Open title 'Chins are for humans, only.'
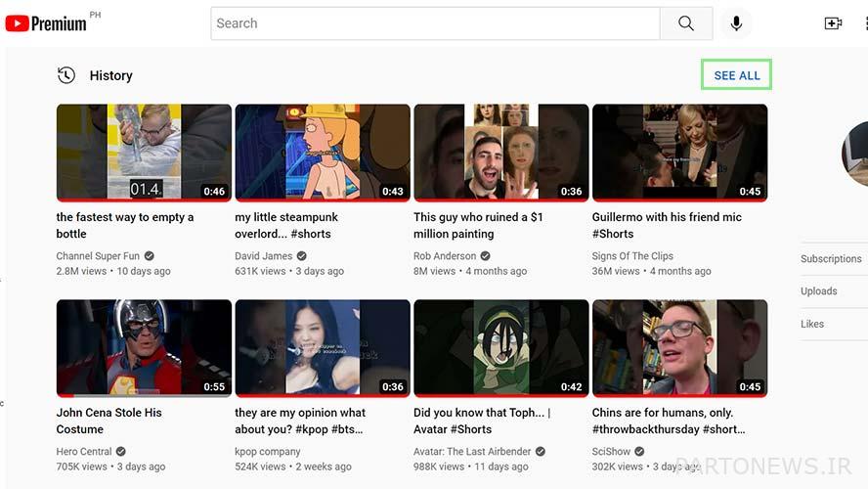Image resolution: width=868 pixels, height=489 pixels. pos(669,421)
